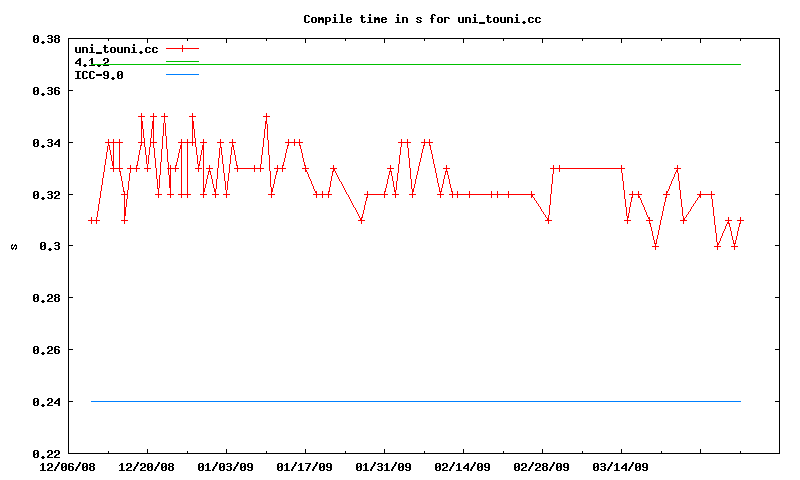Select the 01/31/09 x-axis date label

[x=383, y=466]
